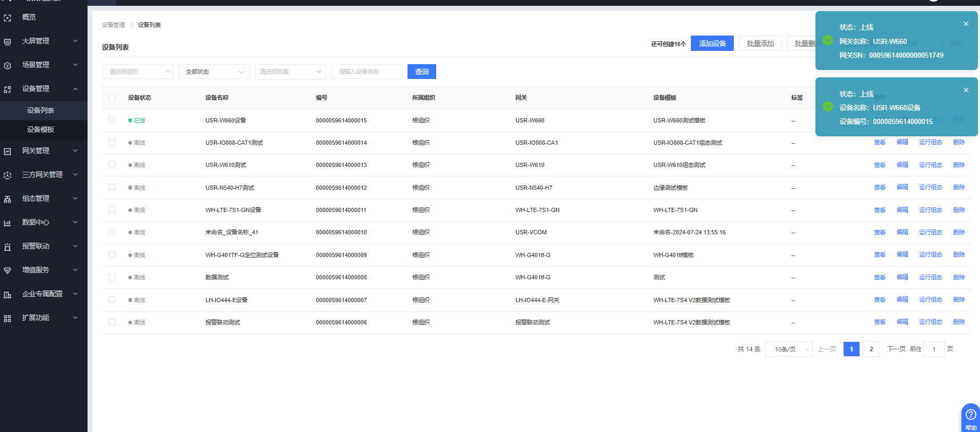Click the 请输入设备名称 input field
This screenshot has height=432, width=980.
pos(367,72)
